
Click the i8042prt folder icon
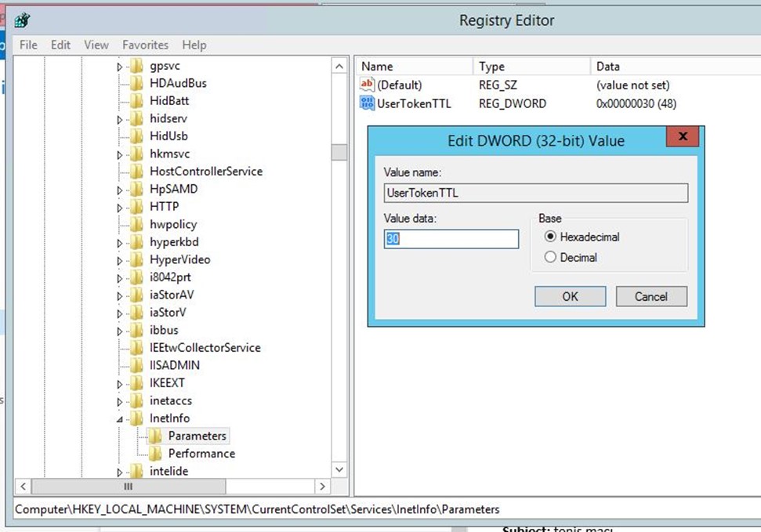pos(137,277)
